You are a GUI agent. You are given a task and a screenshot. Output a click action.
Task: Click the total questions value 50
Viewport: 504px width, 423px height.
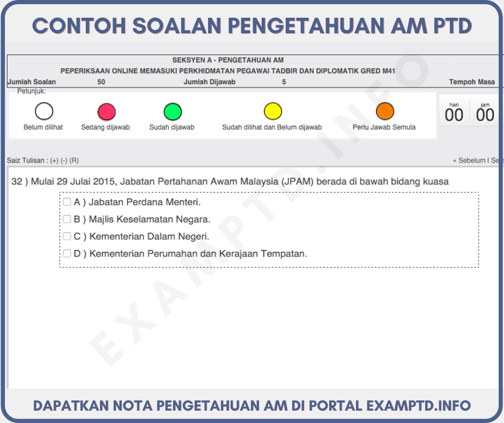[101, 82]
